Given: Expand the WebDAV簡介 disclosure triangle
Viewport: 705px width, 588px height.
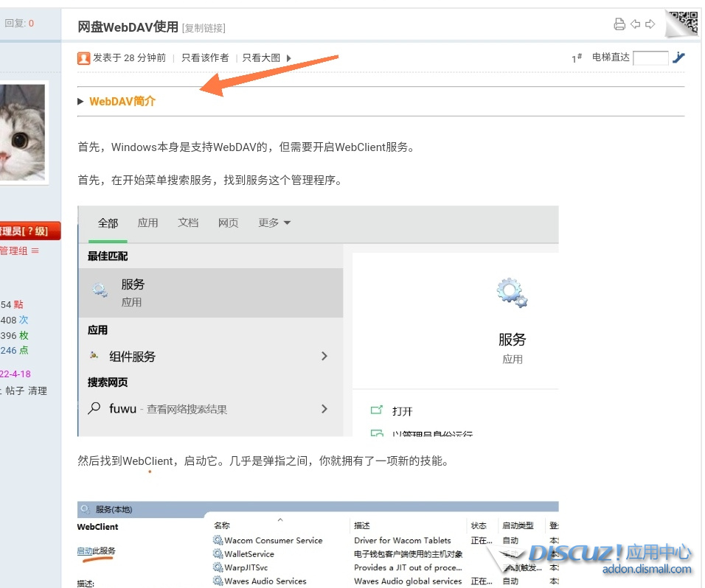Looking at the screenshot, I should 80,102.
